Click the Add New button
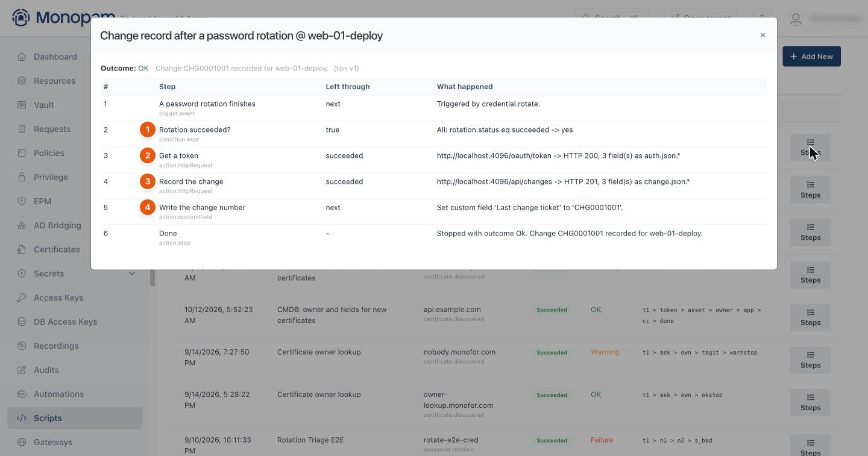The width and height of the screenshot is (868, 456). tap(811, 57)
